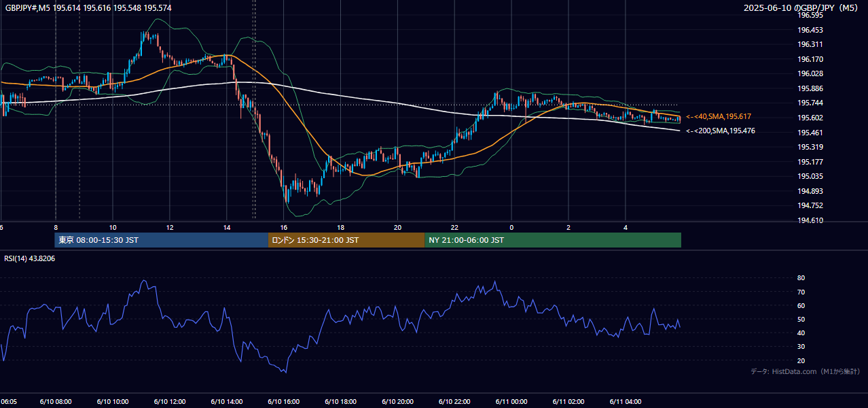Click price axis value 194.893
Screen dimensions: 868x408
810,191
